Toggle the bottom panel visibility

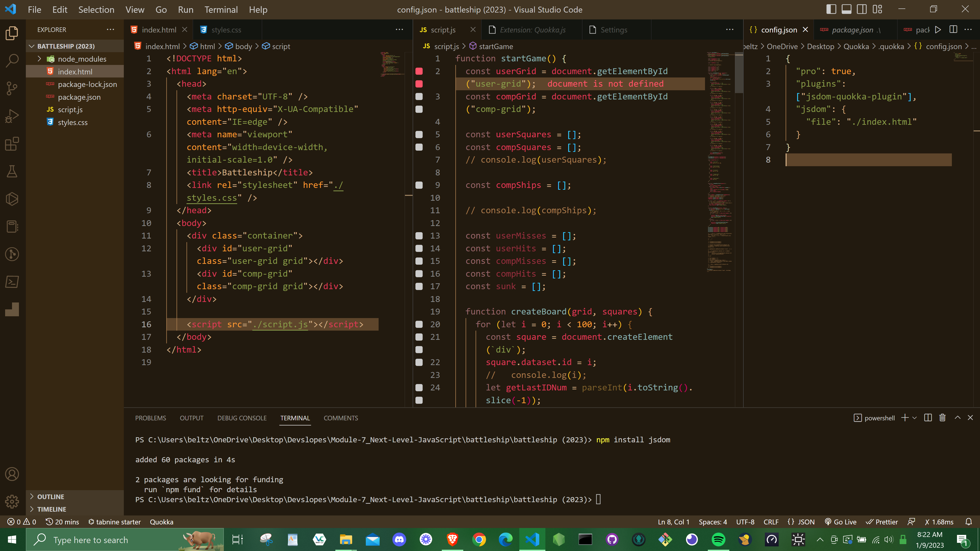pyautogui.click(x=846, y=9)
